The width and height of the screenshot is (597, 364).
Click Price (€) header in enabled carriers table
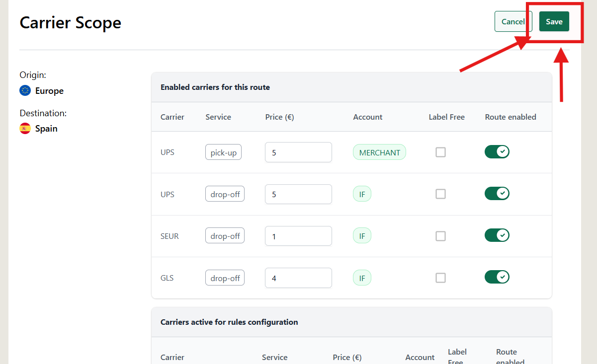[x=279, y=117]
